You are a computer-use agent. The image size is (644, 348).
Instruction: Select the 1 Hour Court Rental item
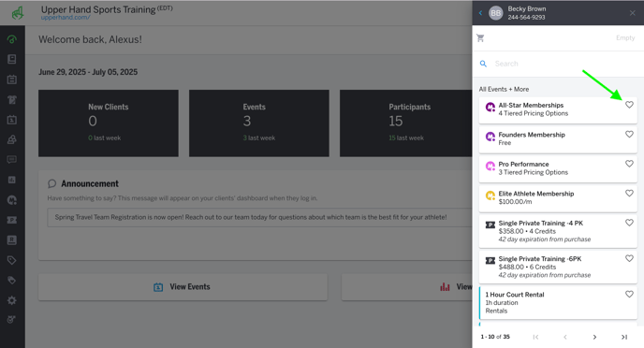[x=558, y=303]
